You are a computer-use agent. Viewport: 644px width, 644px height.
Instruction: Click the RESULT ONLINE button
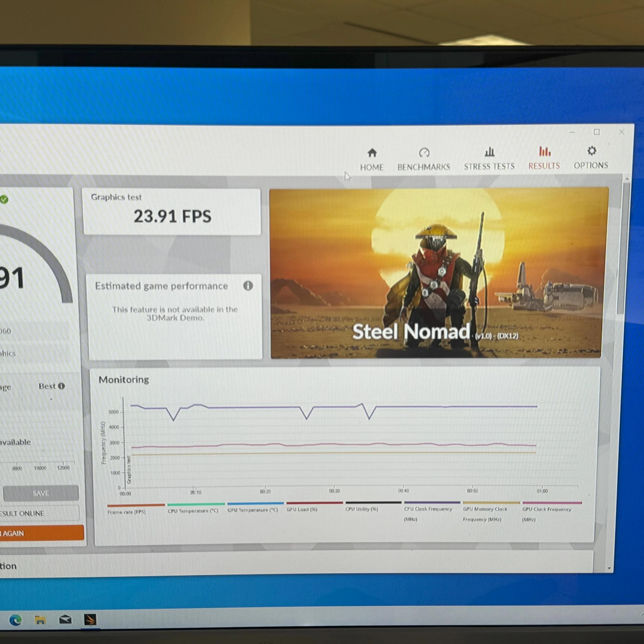click(39, 513)
